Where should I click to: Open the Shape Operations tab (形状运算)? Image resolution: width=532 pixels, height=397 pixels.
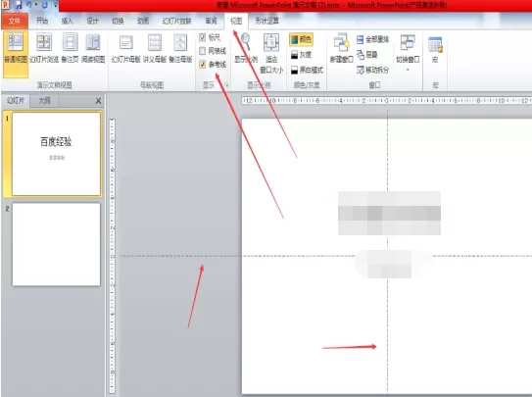pos(267,21)
